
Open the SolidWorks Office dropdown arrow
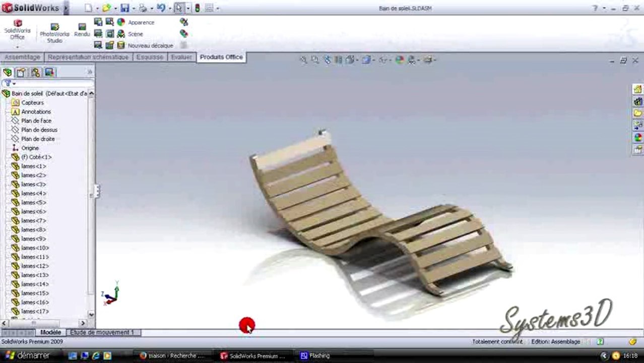18,46
